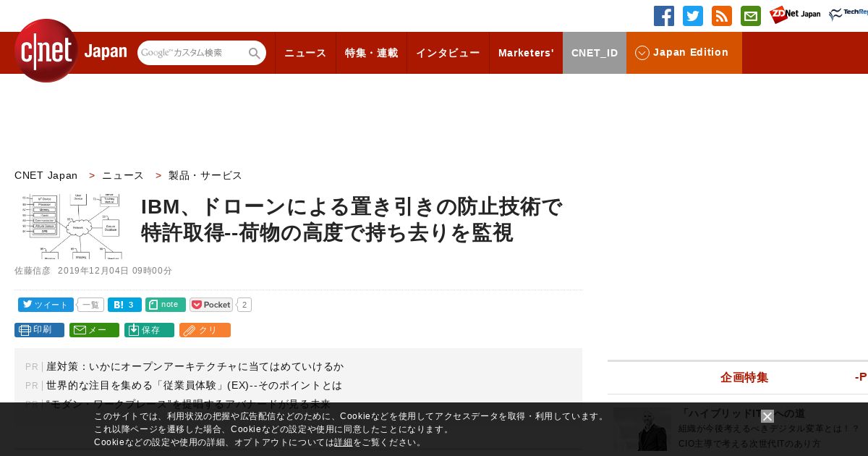The height and width of the screenshot is (456, 868).
Task: Go to ZDNet Japan logo link
Action: coord(795,14)
